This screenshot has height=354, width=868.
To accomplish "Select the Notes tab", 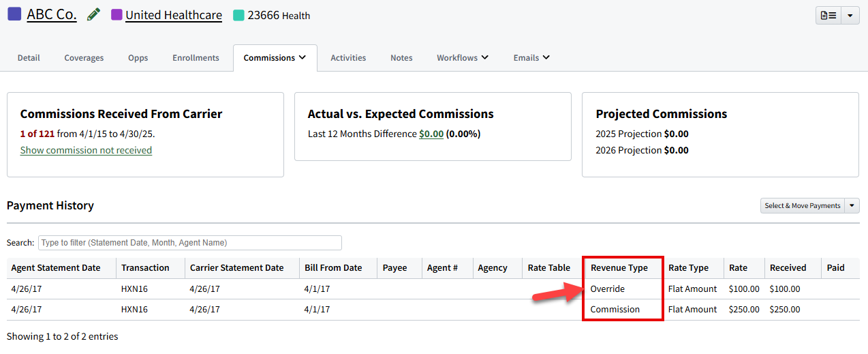I will pyautogui.click(x=401, y=58).
